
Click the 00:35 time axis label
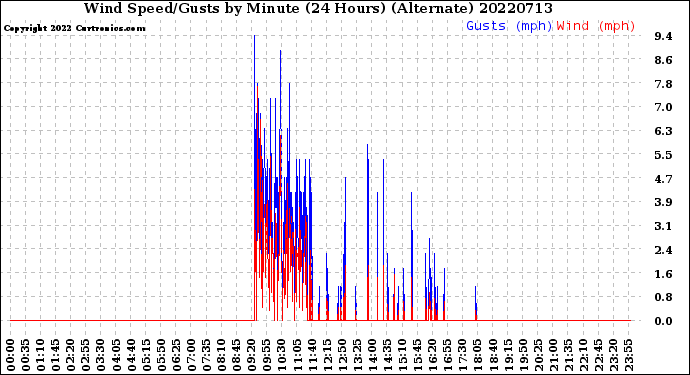coord(26,355)
